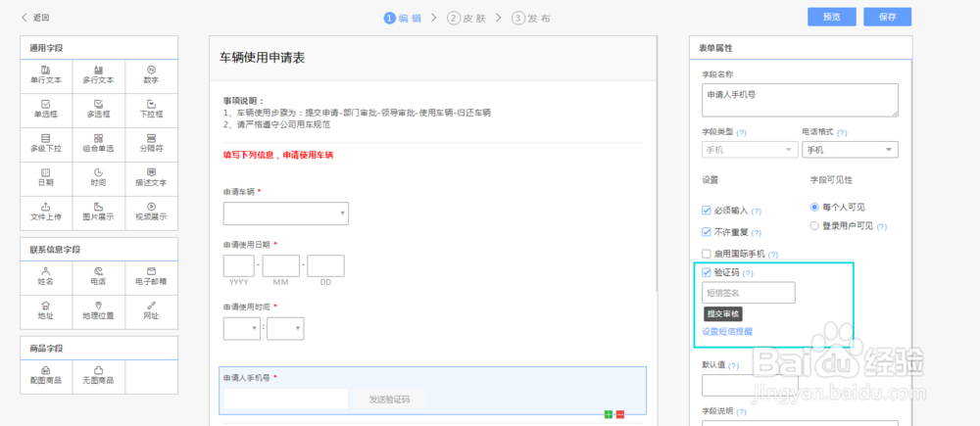Add a multi-line text field (多行文本)
The width and height of the screenshot is (980, 426).
(x=99, y=75)
